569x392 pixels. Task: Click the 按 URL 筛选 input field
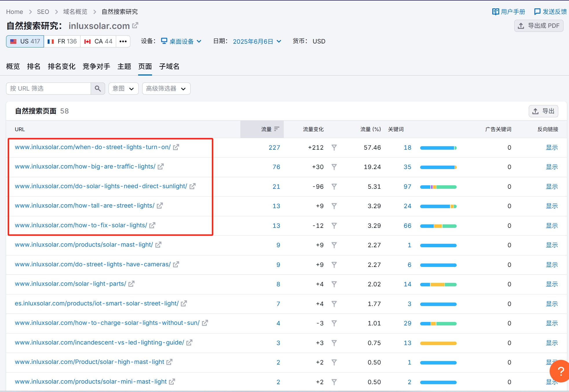point(49,89)
